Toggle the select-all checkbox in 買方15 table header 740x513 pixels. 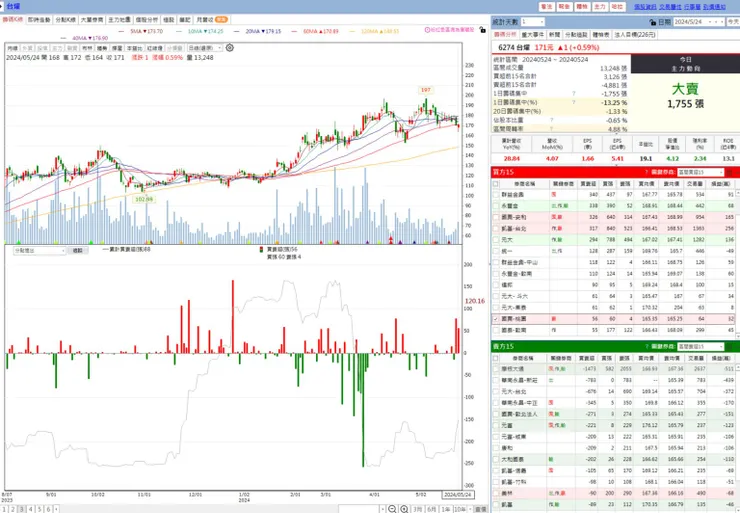point(496,184)
